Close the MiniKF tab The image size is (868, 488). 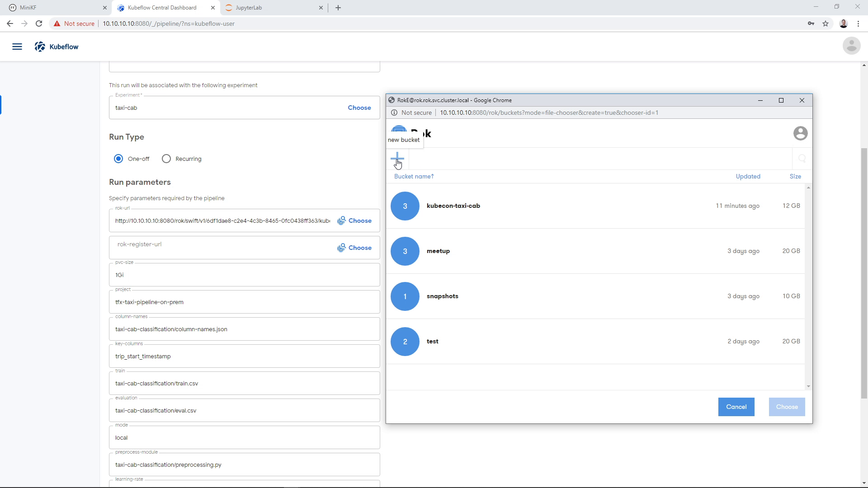(x=105, y=8)
